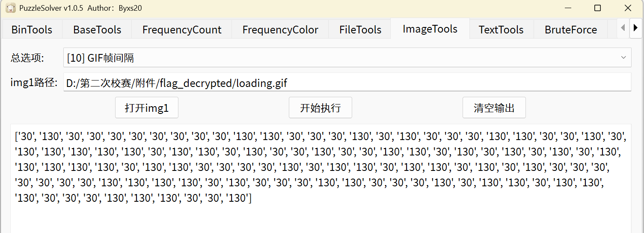Maximize the PuzzleSolver window
Viewport: 644px width, 233px height.
click(598, 8)
